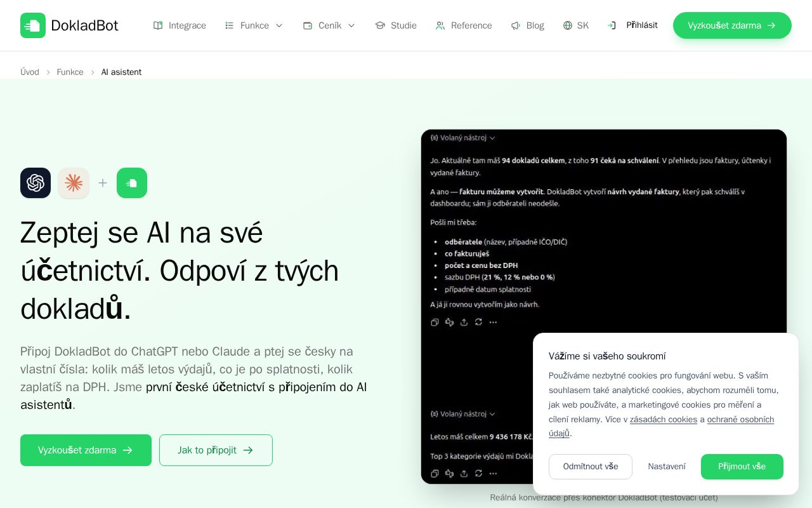
Task: Click the globe language icon beside SK
Action: (568, 25)
